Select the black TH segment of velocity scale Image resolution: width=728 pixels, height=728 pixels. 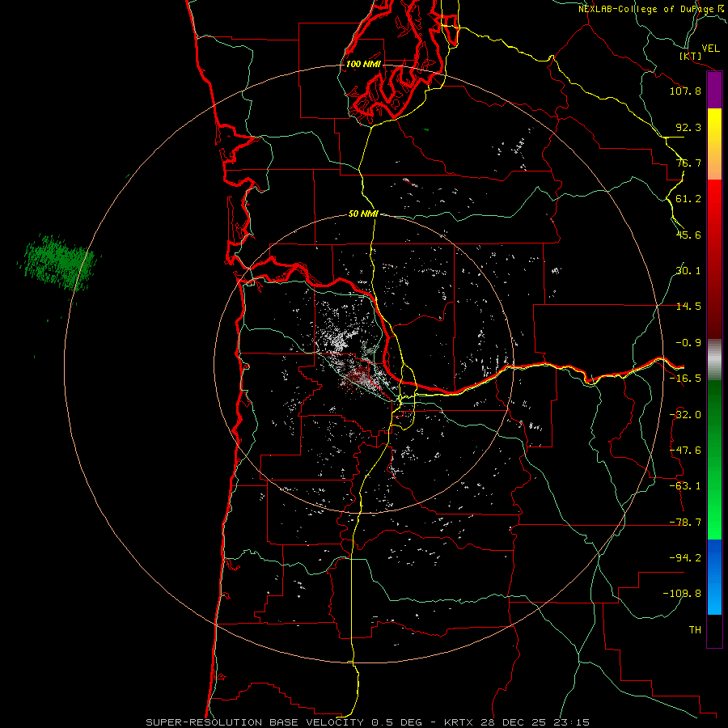click(714, 630)
